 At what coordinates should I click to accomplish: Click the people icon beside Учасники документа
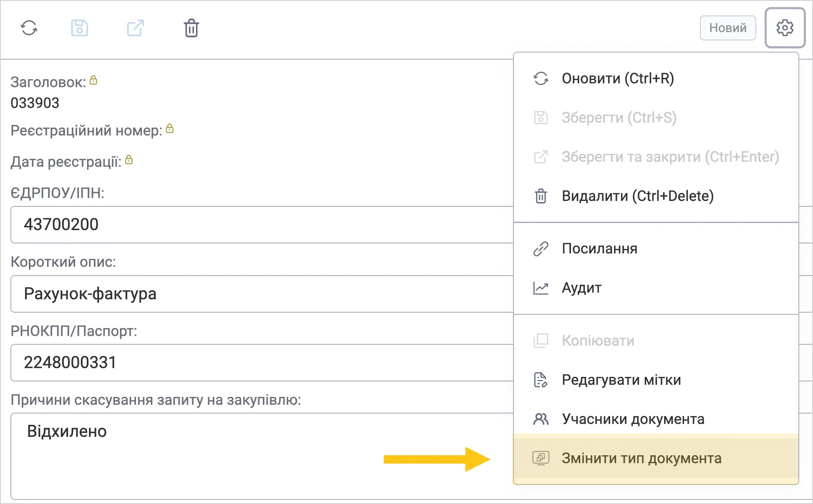[x=541, y=419]
